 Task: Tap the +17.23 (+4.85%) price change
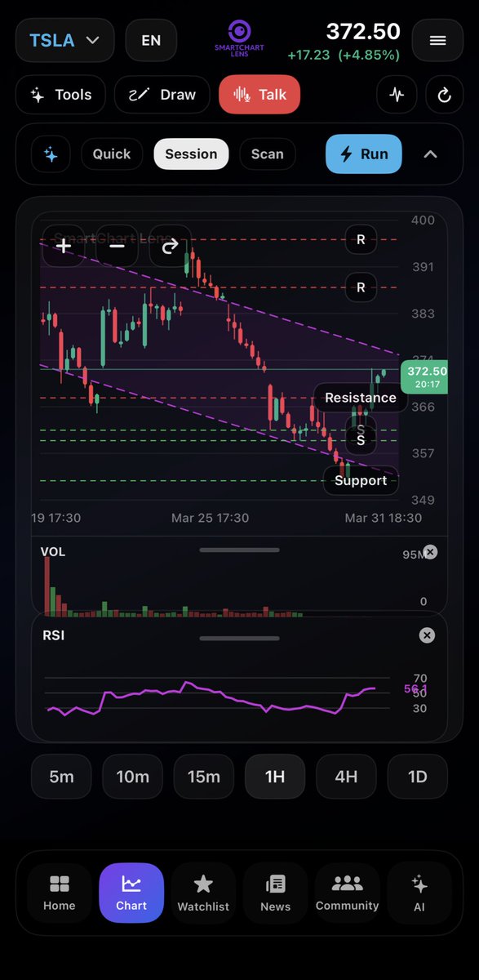tap(344, 56)
